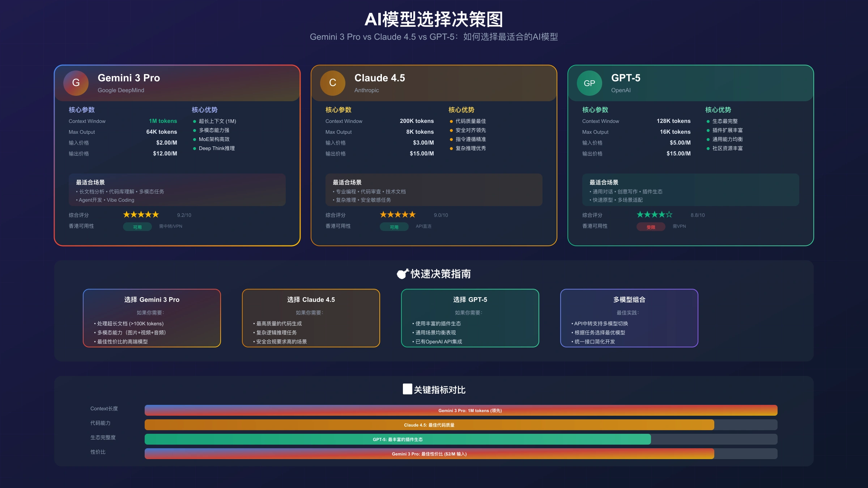Click the Gemini 3 Pro five-star rating
This screenshot has height=488, width=868.
pos(141,215)
